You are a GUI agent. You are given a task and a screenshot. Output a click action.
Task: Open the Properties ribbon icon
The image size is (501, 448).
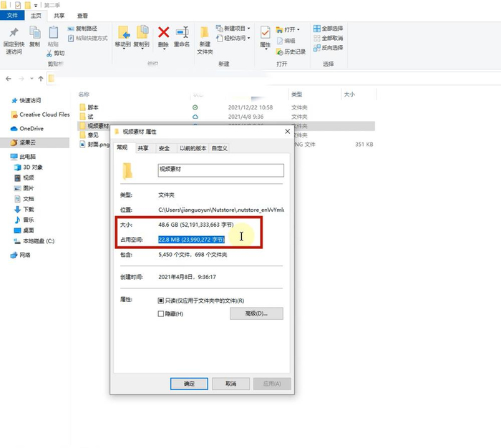coord(266,33)
